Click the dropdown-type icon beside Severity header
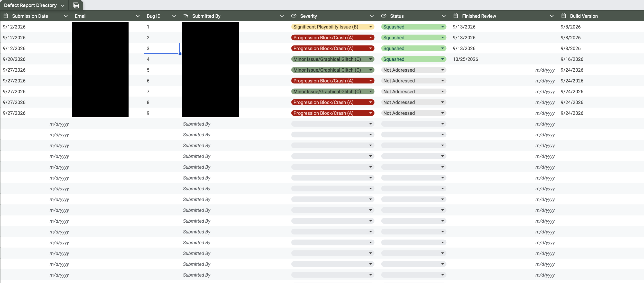Screen dimensions: 644x283 pos(294,16)
